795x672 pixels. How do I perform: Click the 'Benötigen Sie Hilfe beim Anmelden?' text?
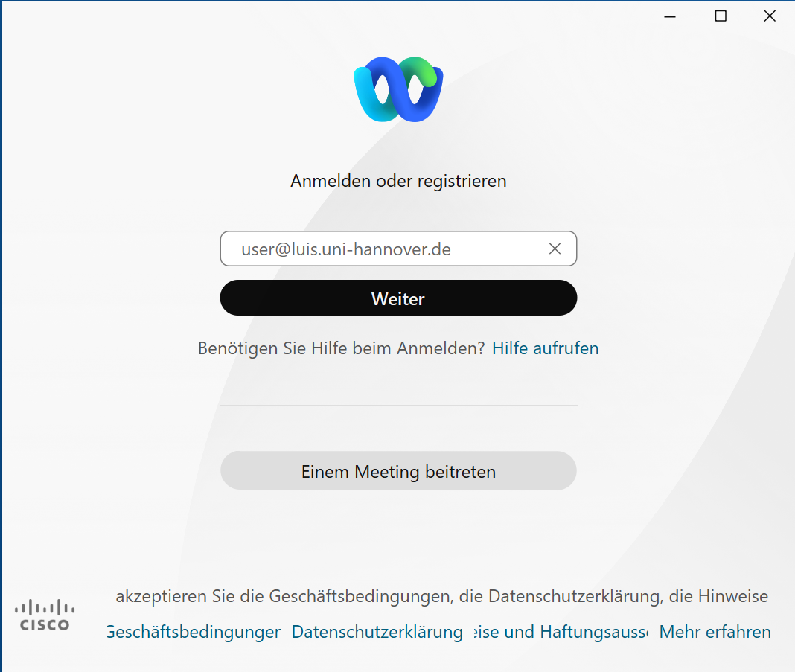pos(341,348)
